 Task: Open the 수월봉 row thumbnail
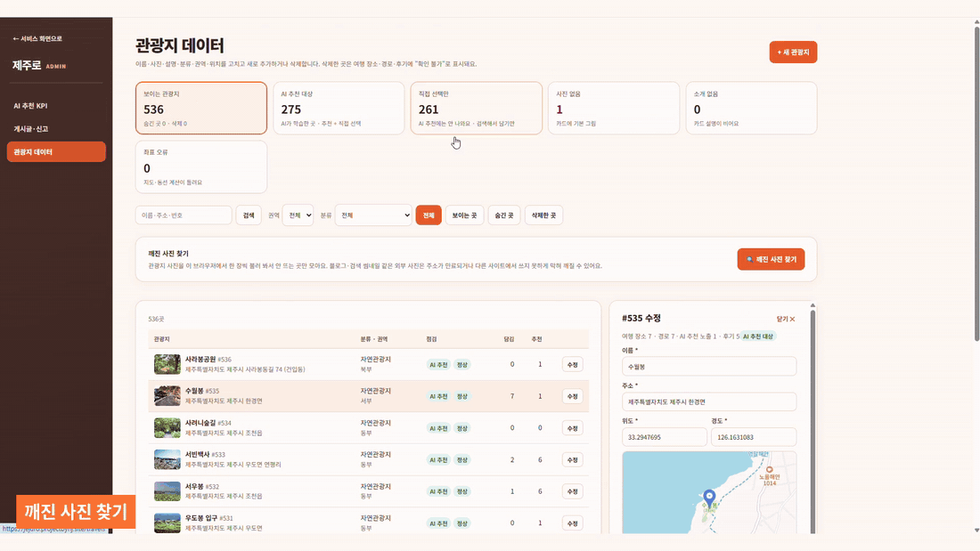(x=167, y=396)
